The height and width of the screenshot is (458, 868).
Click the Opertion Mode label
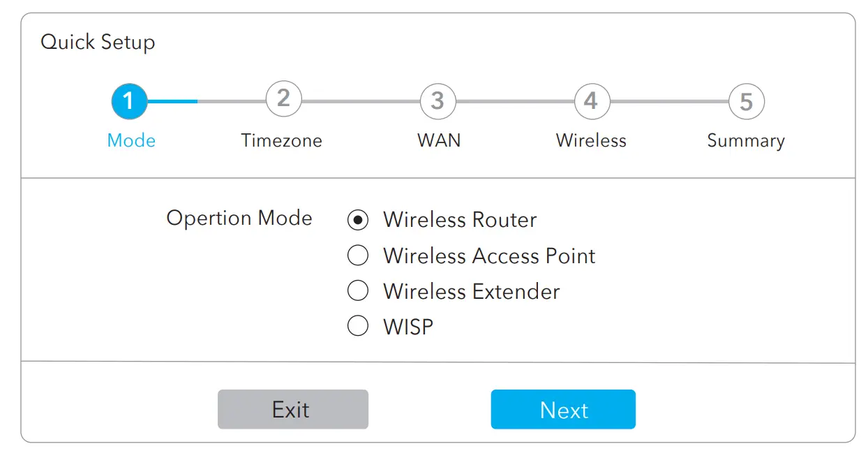239,218
